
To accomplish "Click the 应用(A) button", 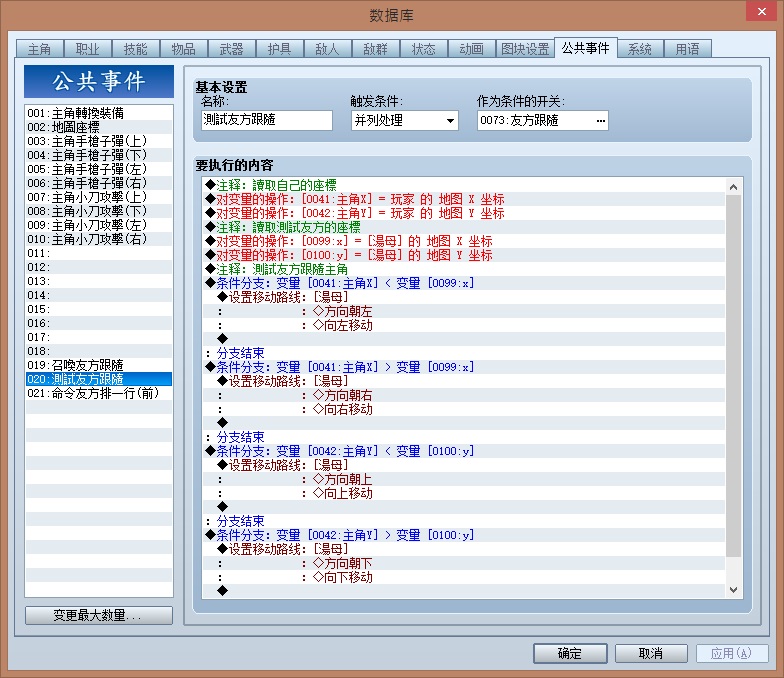I will 732,653.
